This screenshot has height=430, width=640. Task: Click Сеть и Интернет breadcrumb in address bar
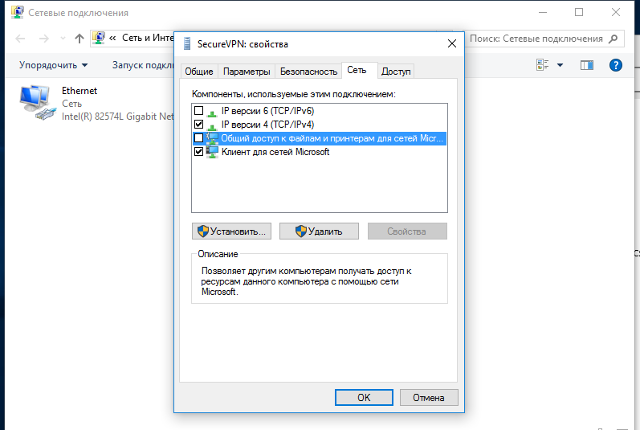[x=148, y=38]
